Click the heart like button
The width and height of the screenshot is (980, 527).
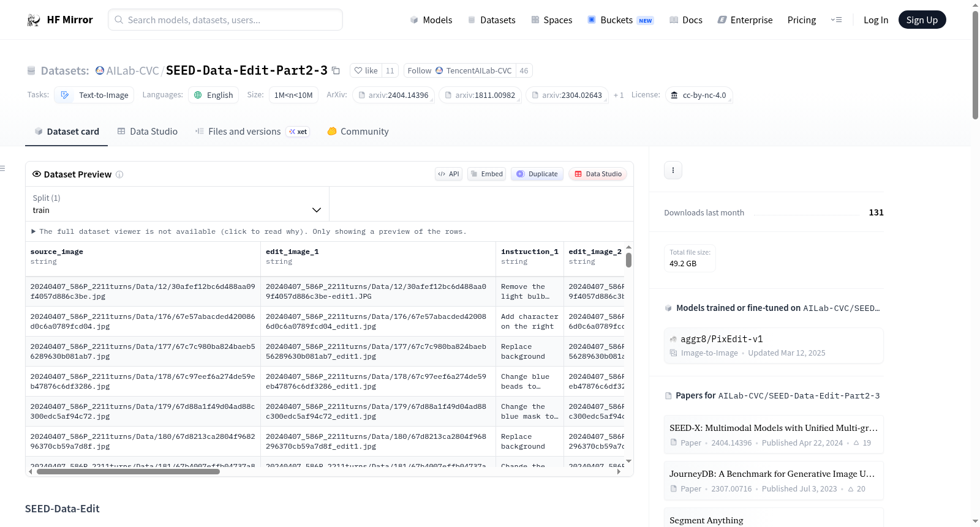[x=366, y=70]
